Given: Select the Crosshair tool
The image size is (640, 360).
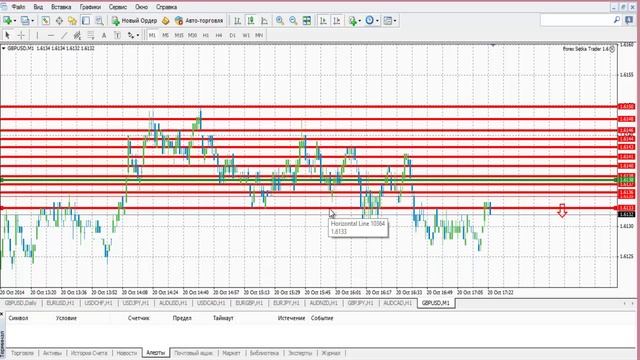Looking at the screenshot, I should (x=21, y=36).
